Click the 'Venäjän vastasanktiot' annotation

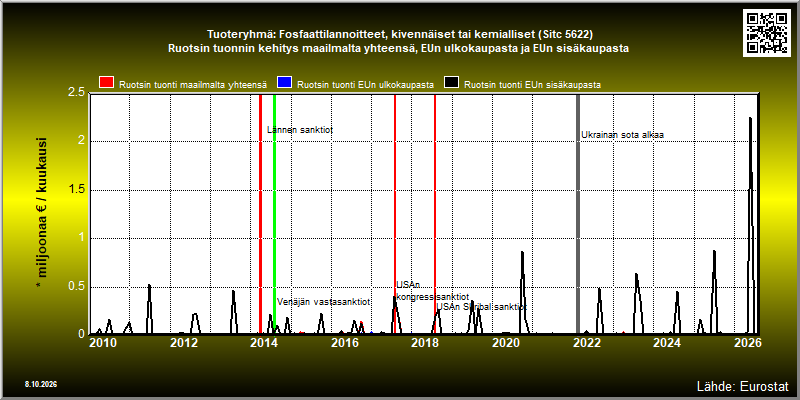point(323,302)
